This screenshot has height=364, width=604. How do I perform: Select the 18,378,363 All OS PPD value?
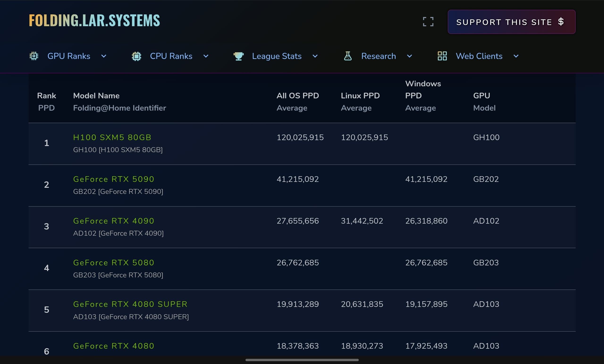[x=298, y=346]
